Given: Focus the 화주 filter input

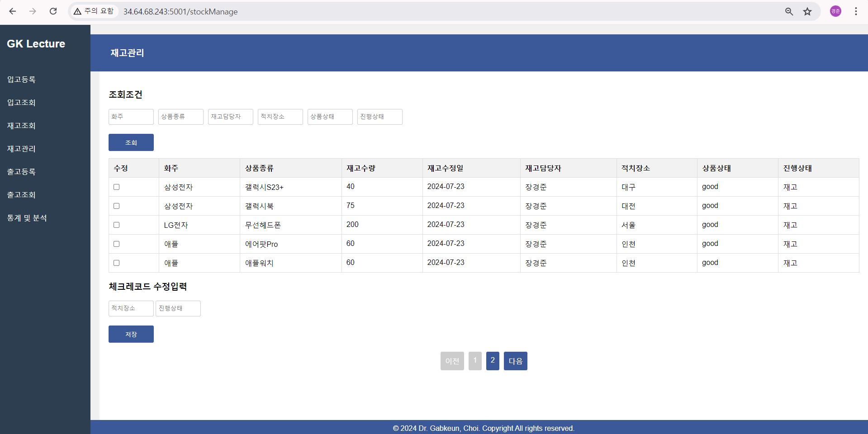Looking at the screenshot, I should [x=131, y=117].
